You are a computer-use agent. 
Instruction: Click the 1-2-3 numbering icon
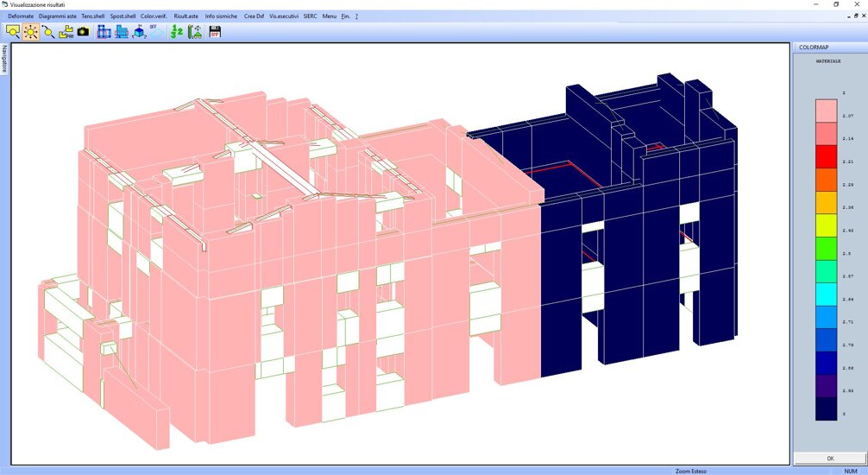point(177,32)
